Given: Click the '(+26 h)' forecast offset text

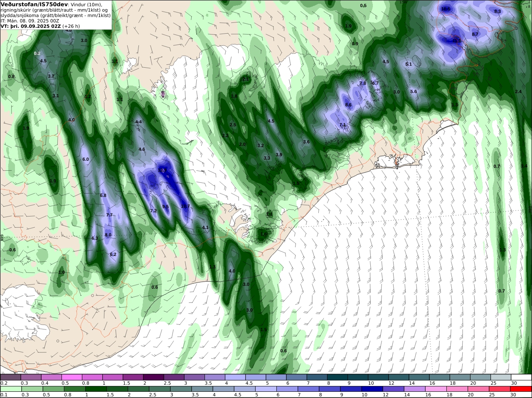Looking at the screenshot, I should pyautogui.click(x=71, y=26).
